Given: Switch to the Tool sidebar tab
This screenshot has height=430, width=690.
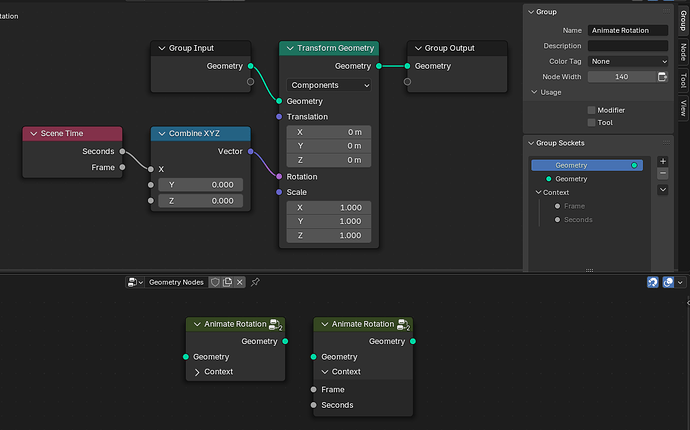Looking at the screenshot, I should coord(683,81).
